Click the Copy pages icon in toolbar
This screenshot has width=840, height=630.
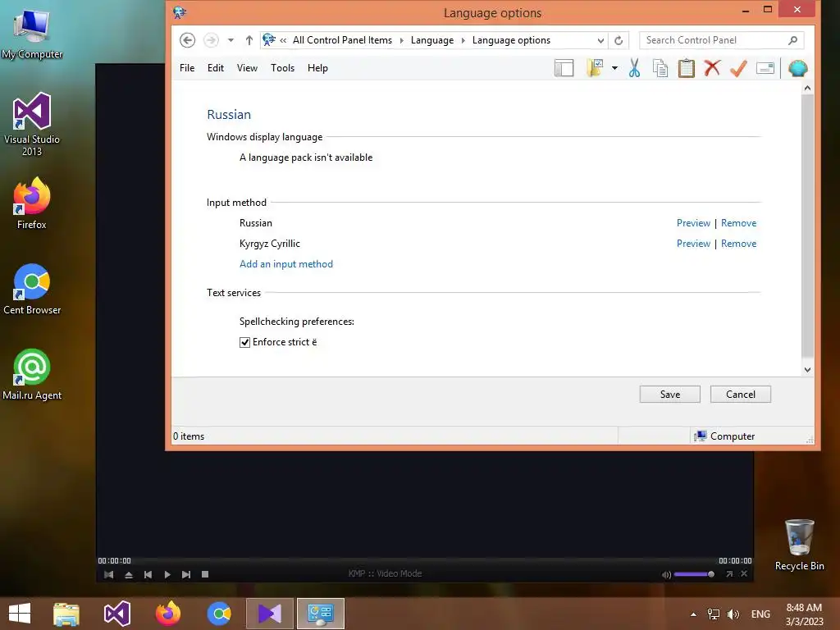point(660,69)
